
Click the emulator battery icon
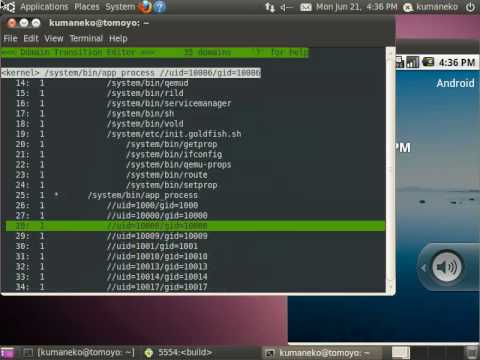[x=428, y=62]
